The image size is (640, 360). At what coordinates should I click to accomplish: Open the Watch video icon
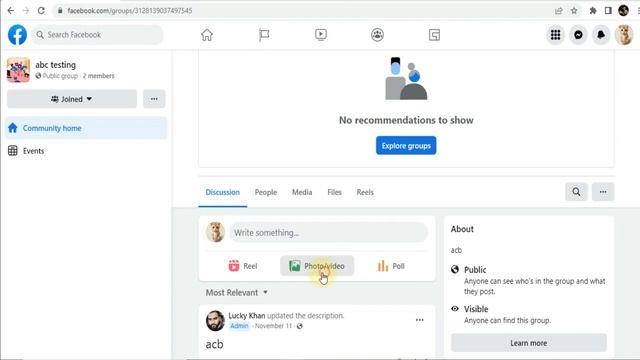click(x=321, y=35)
